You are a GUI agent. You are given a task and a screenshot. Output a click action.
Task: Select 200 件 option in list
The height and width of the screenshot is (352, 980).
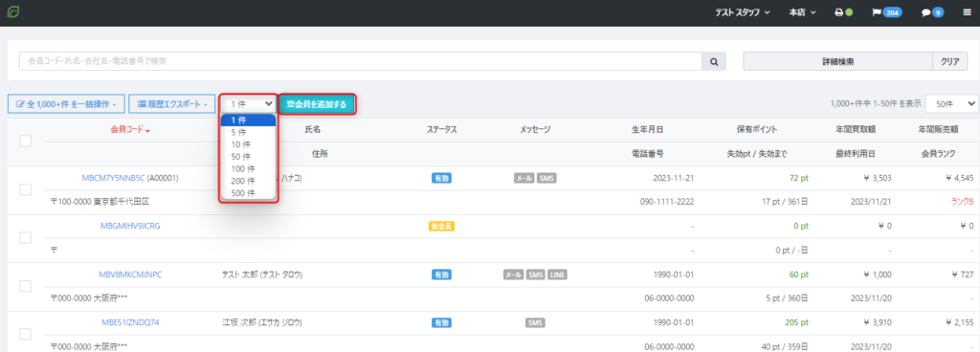pos(248,181)
